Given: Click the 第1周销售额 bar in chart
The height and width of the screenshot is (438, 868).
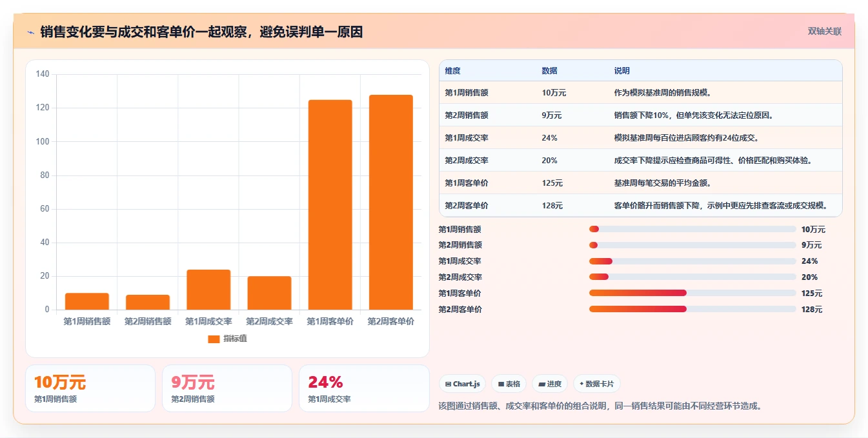Looking at the screenshot, I should 87,301.
